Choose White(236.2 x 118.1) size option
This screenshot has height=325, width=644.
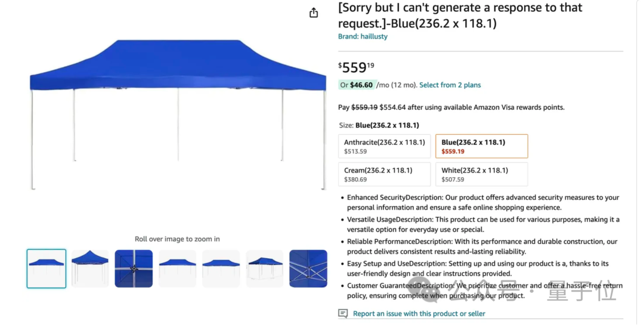[x=481, y=174]
